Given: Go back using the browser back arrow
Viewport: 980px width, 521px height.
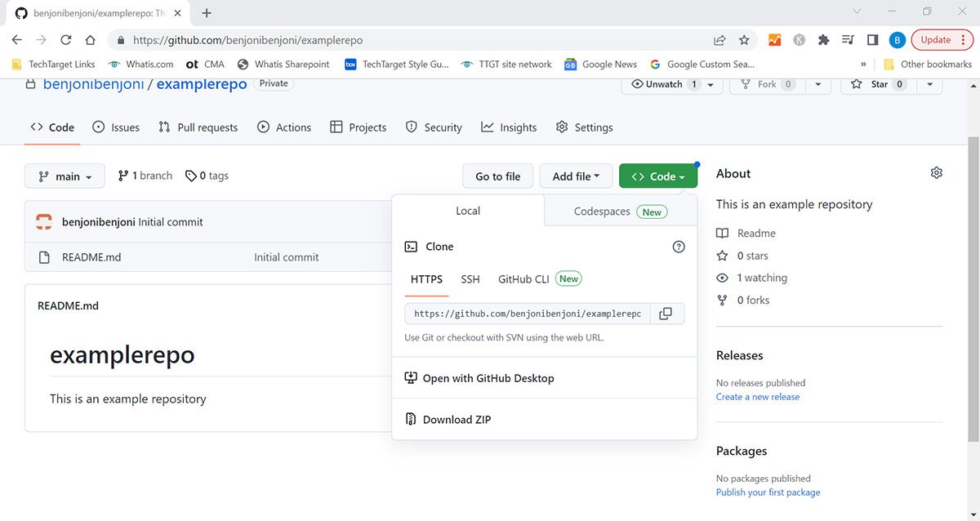Looking at the screenshot, I should (17, 40).
